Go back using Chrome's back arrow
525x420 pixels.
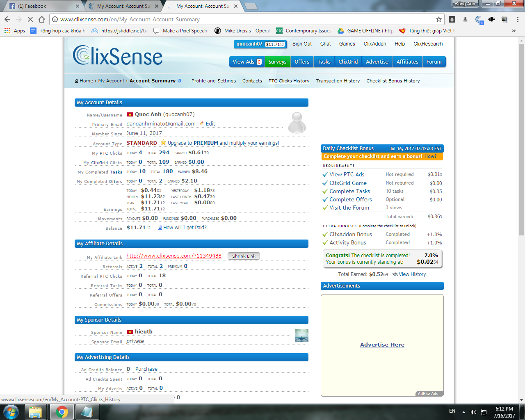7,19
